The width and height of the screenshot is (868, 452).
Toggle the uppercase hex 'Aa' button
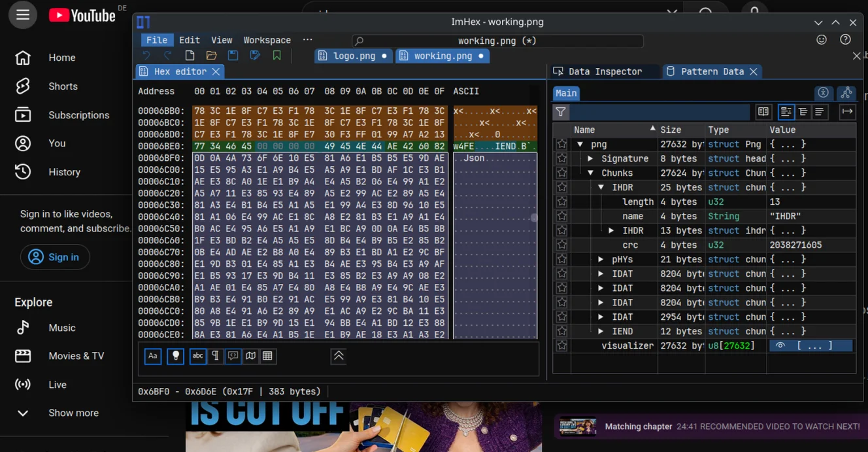coord(153,356)
